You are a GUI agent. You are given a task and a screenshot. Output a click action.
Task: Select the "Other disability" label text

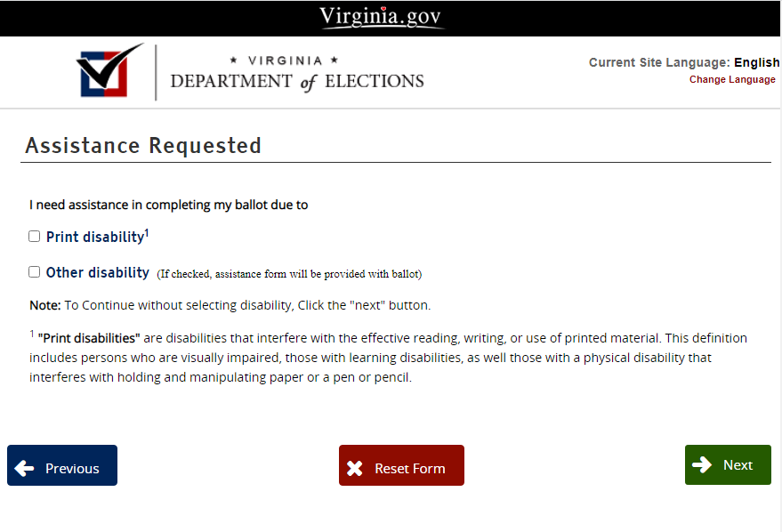(97, 273)
